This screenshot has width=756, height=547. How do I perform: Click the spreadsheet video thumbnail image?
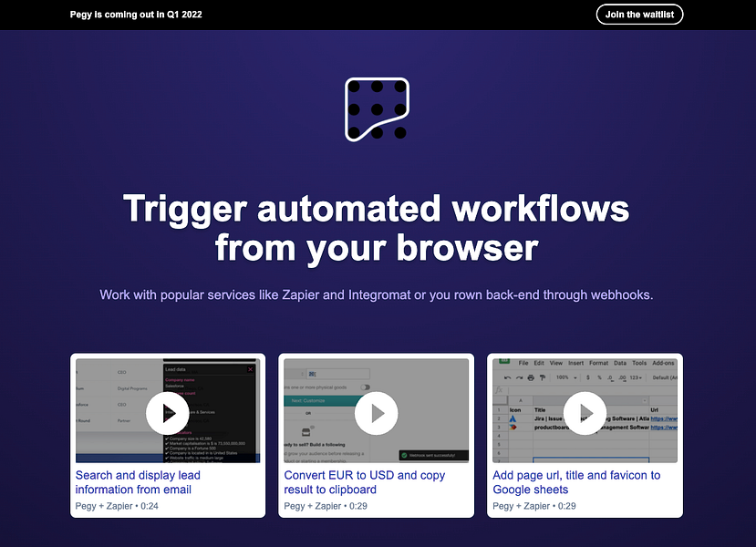tap(585, 410)
